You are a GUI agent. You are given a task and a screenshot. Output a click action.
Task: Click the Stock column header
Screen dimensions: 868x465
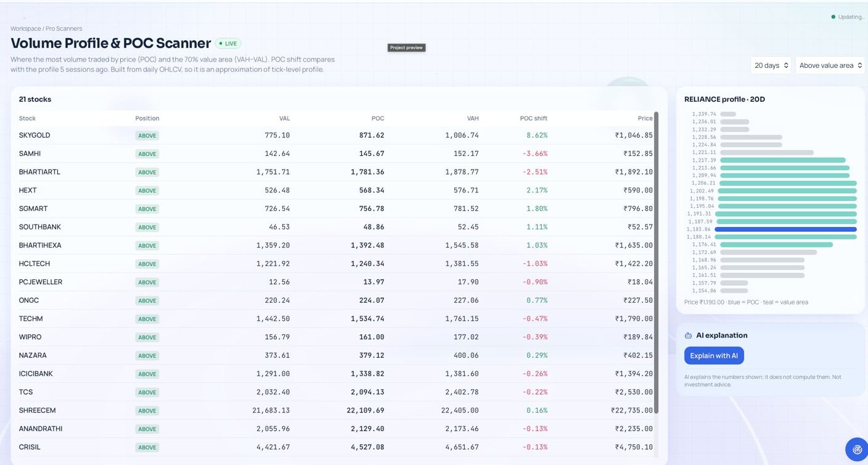[27, 118]
